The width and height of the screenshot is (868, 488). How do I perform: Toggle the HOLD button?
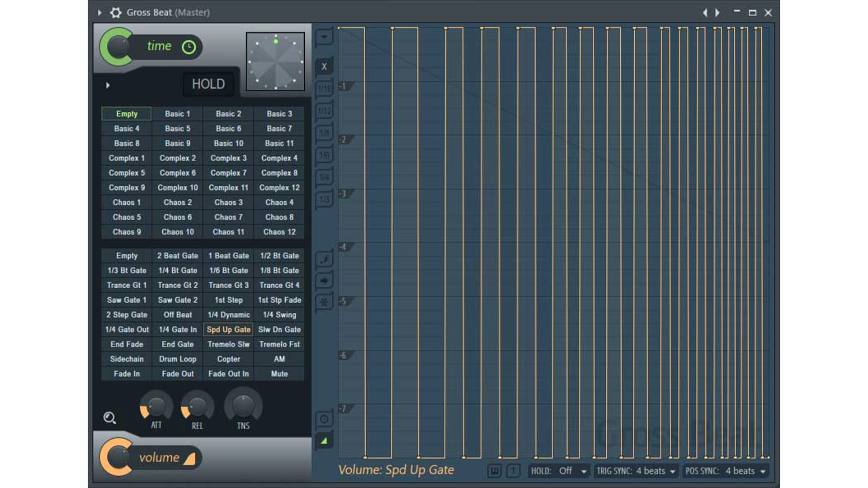(x=208, y=84)
